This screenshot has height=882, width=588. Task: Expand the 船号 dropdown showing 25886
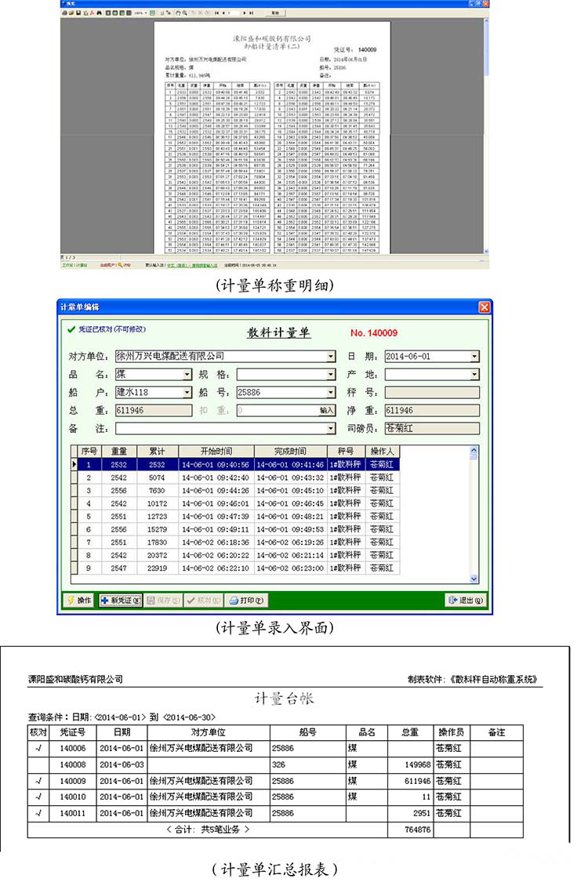(331, 393)
